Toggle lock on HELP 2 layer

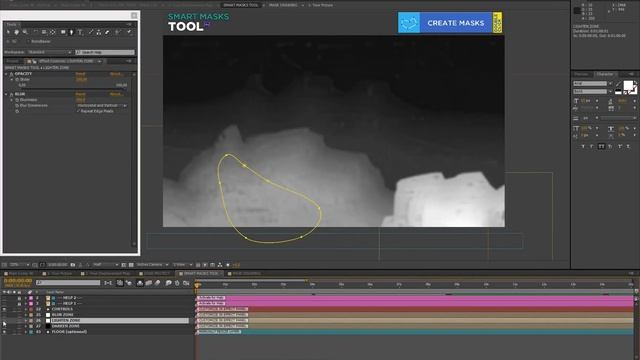tap(19, 298)
